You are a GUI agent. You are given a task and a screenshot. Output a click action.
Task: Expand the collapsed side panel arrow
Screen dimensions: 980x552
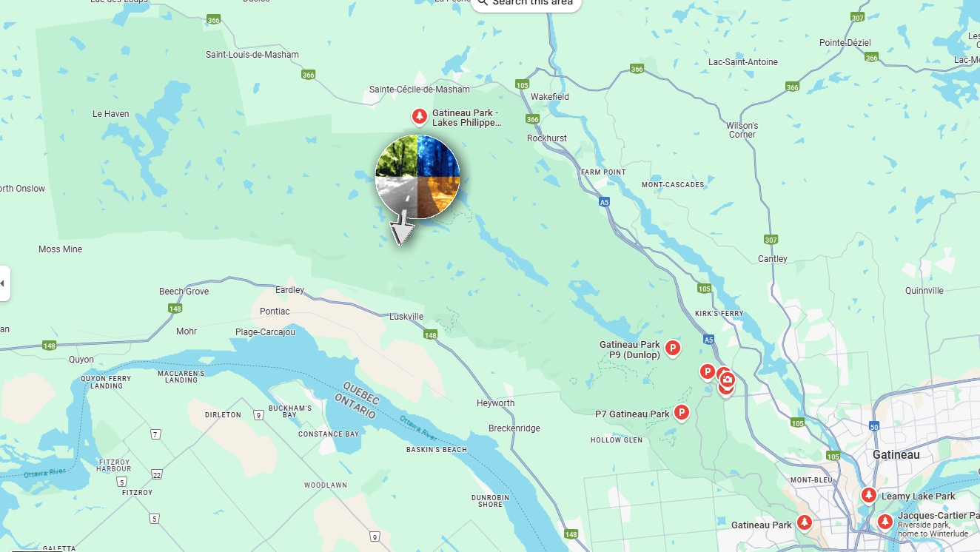pyautogui.click(x=4, y=283)
